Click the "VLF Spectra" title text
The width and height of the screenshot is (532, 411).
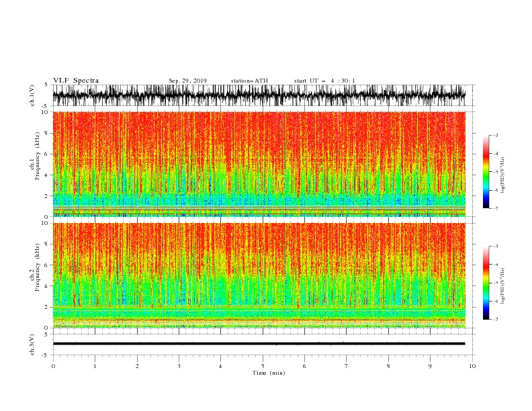76,81
